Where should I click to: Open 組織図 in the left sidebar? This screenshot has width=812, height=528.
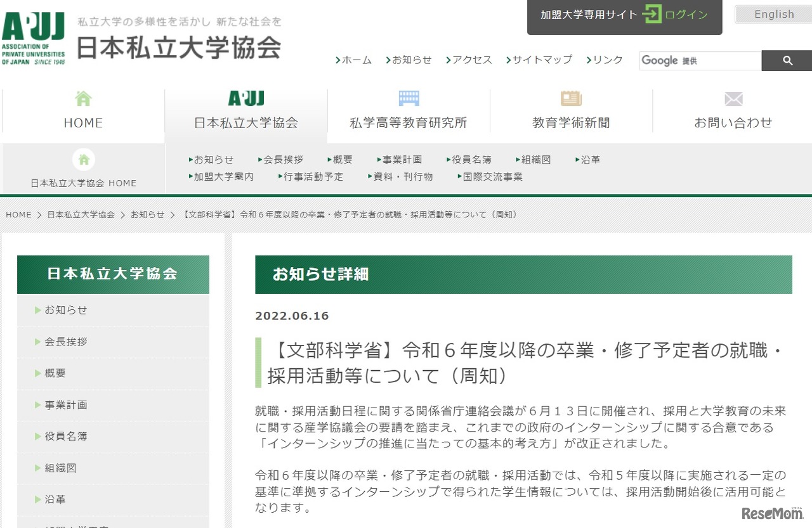click(x=113, y=468)
